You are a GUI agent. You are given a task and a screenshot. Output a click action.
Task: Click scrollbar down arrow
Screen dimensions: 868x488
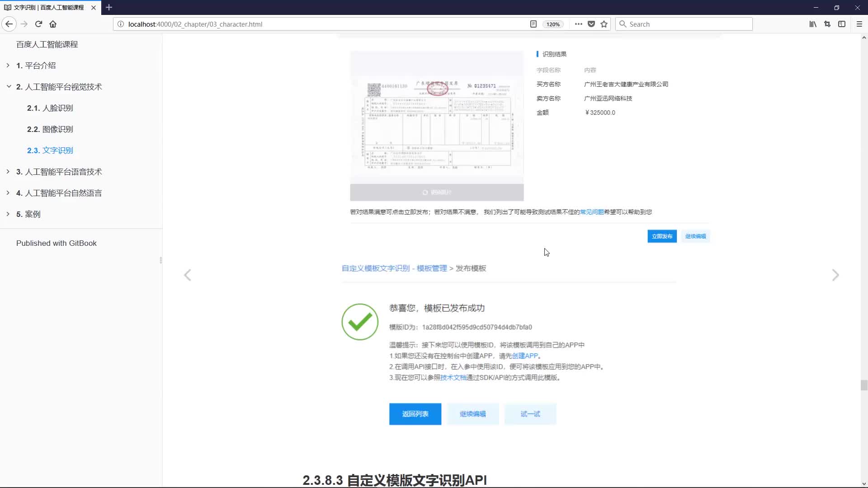pyautogui.click(x=864, y=483)
